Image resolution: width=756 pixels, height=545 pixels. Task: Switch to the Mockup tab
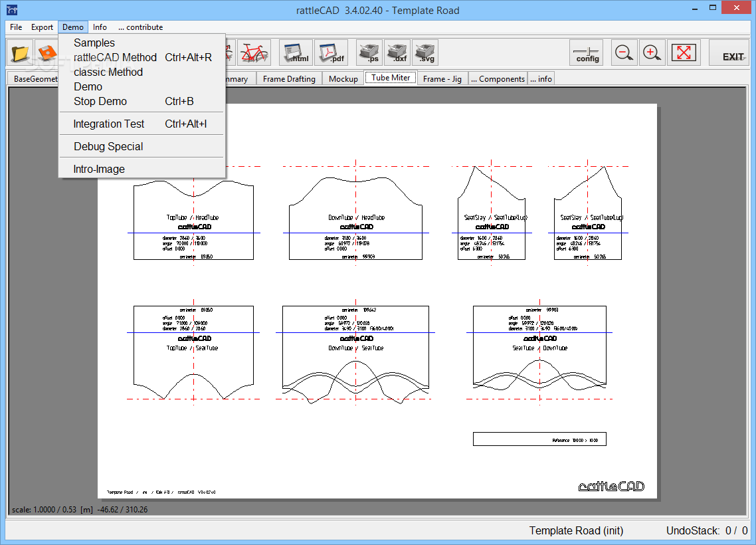[343, 78]
